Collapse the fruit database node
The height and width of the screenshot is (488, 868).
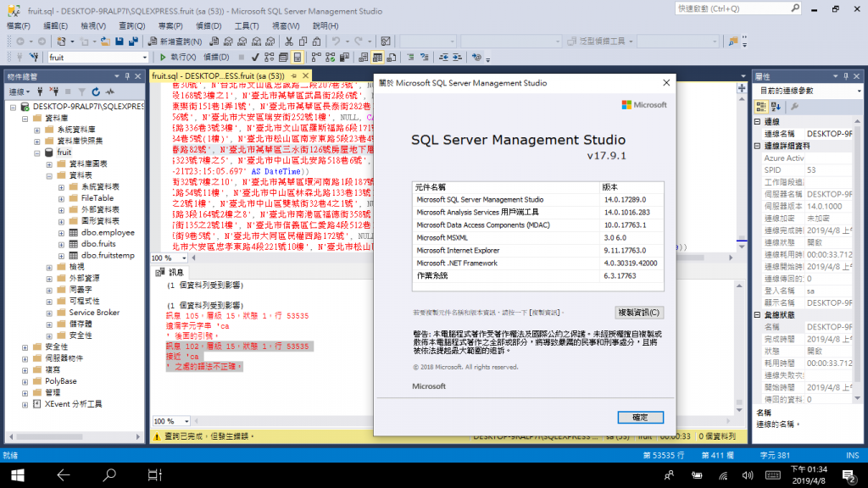[x=37, y=152]
